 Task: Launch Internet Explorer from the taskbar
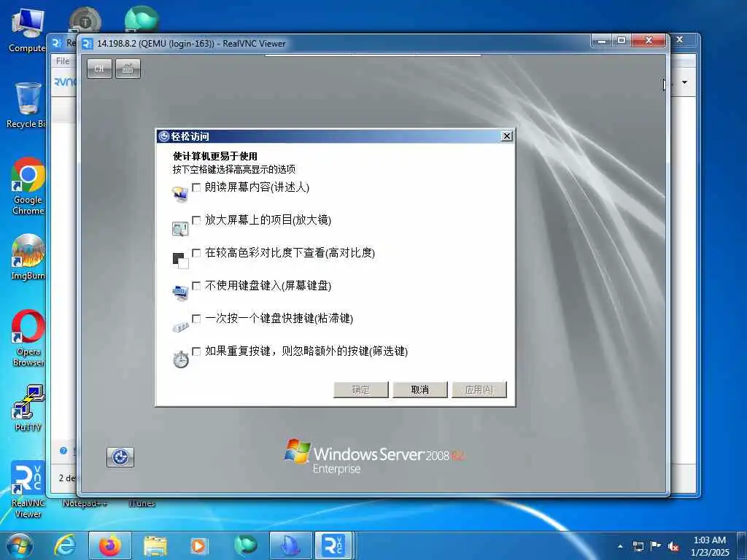click(x=65, y=545)
